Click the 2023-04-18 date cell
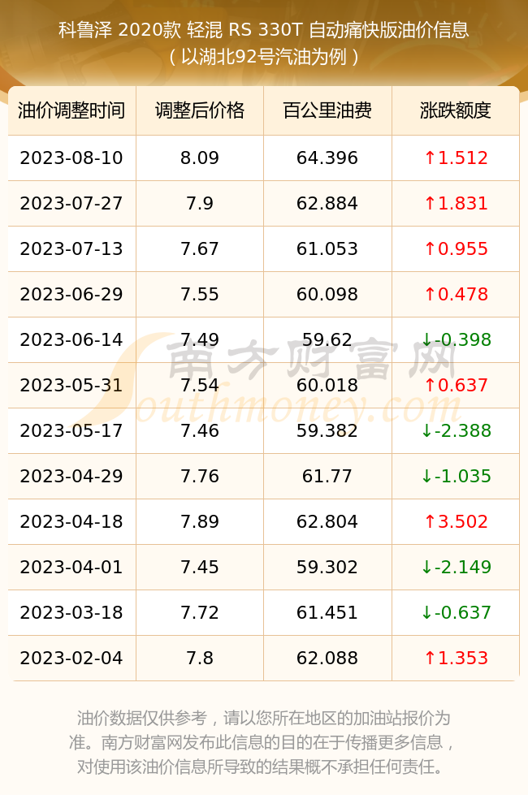The width and height of the screenshot is (528, 812). pyautogui.click(x=71, y=521)
